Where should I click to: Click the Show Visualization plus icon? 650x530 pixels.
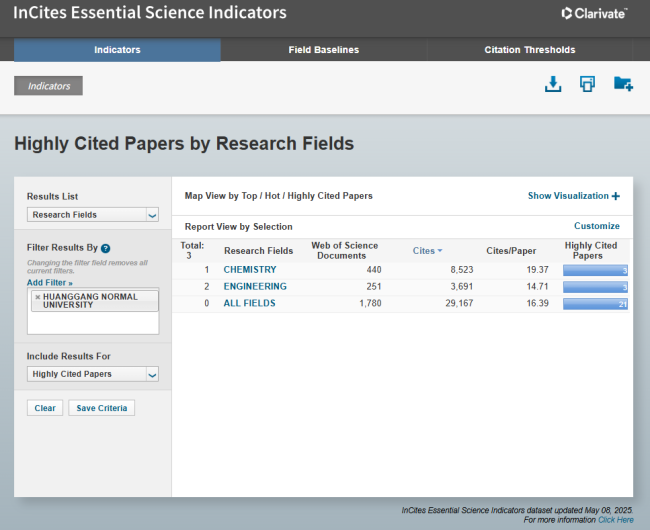616,196
